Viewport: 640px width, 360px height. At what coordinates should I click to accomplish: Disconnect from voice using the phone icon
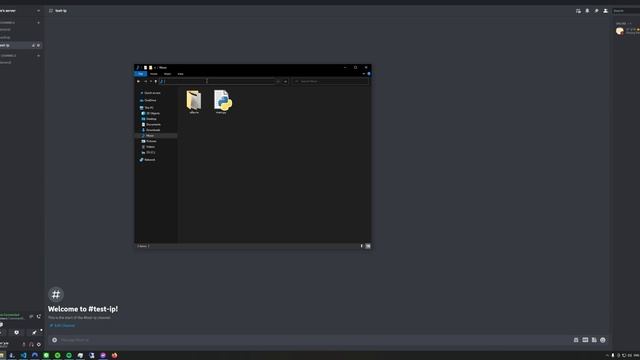pyautogui.click(x=39, y=316)
